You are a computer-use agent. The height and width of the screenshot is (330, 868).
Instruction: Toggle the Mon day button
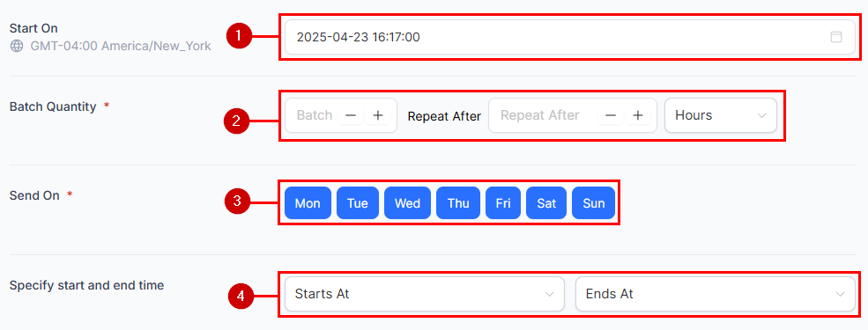pos(308,203)
